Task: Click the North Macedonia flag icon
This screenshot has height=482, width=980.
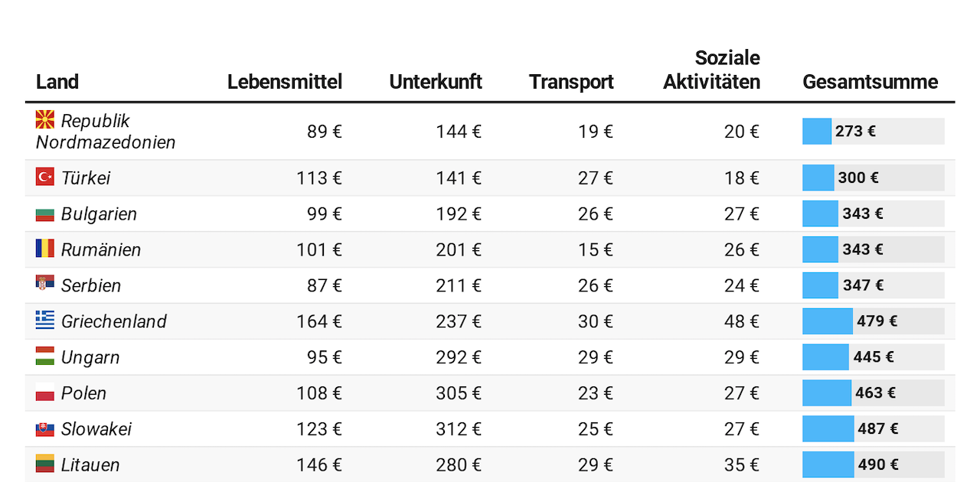Action: click(45, 119)
